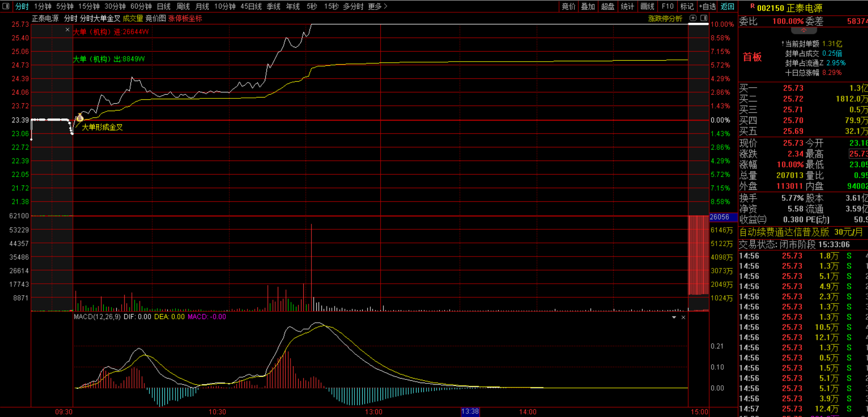The image size is (868, 417).
Task: Enable the 涨停板坐标 limit-up axis
Action: 185,19
